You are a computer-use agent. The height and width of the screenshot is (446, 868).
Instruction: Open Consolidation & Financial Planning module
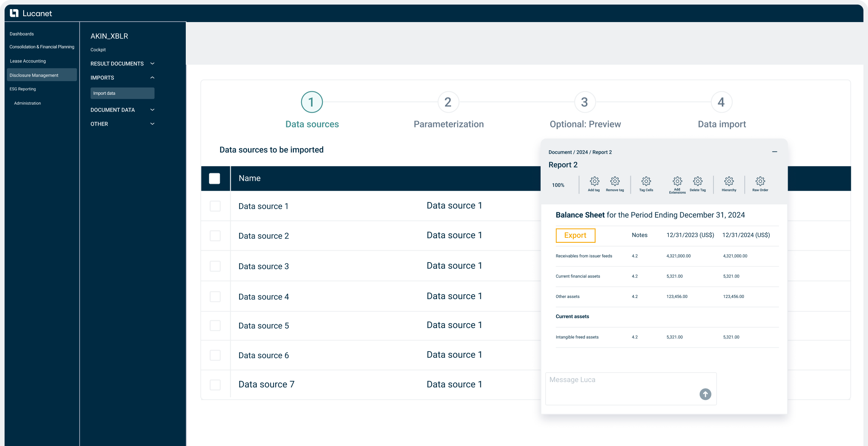(42, 47)
